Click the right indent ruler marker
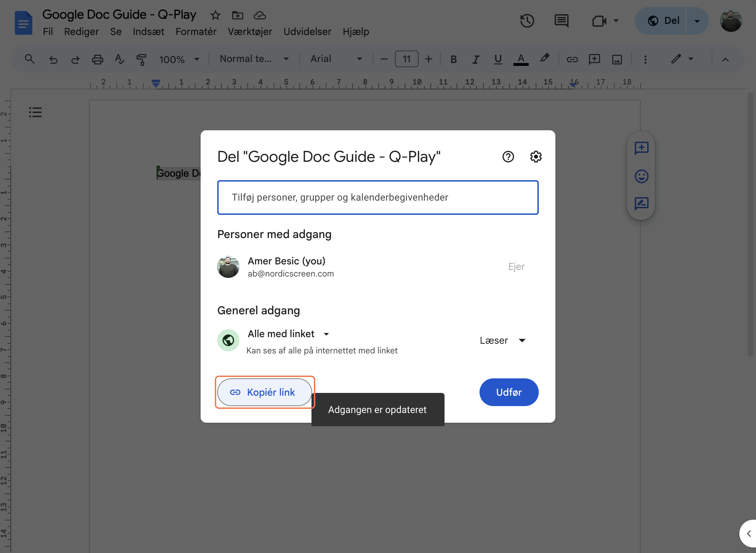Image resolution: width=756 pixels, height=553 pixels. coord(573,84)
